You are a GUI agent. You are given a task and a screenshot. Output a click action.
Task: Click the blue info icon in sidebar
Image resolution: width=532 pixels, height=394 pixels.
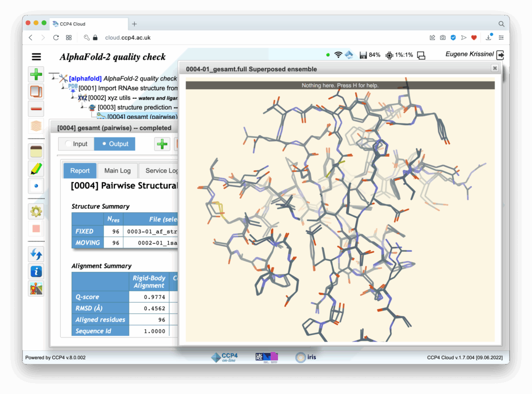coord(36,270)
